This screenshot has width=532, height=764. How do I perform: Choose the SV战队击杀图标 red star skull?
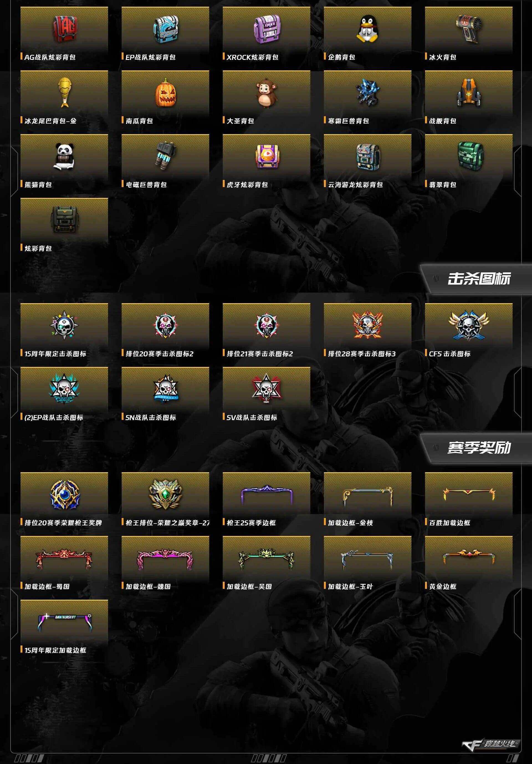(x=266, y=388)
